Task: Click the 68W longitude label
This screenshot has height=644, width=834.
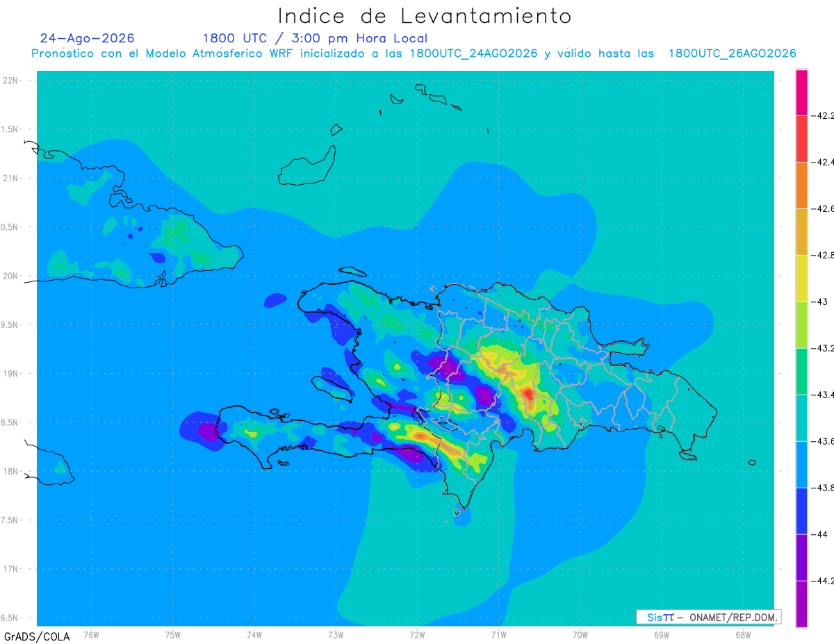Action: click(743, 634)
